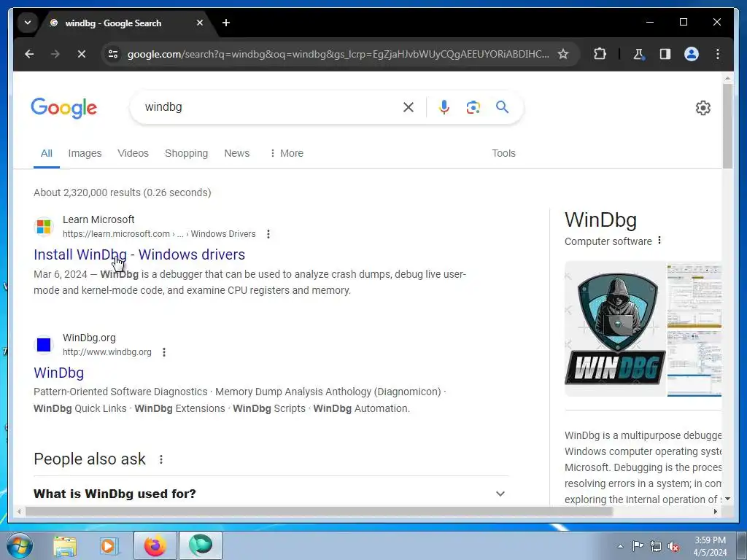Launch Windows Media Player from taskbar
This screenshot has width=747, height=560.
[x=109, y=545]
